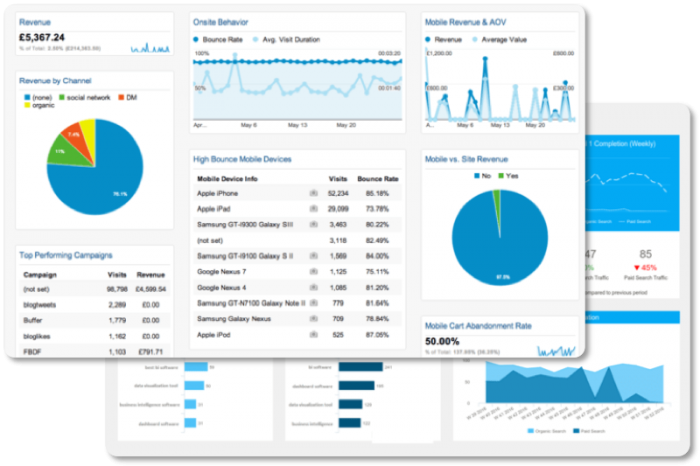
Task: Click the device icon beside Apple iPad
Action: (313, 209)
